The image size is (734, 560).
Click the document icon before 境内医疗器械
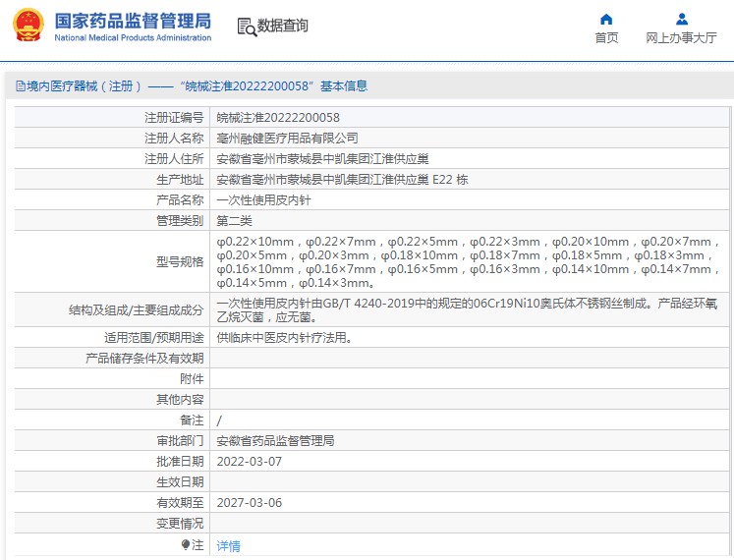[x=20, y=86]
